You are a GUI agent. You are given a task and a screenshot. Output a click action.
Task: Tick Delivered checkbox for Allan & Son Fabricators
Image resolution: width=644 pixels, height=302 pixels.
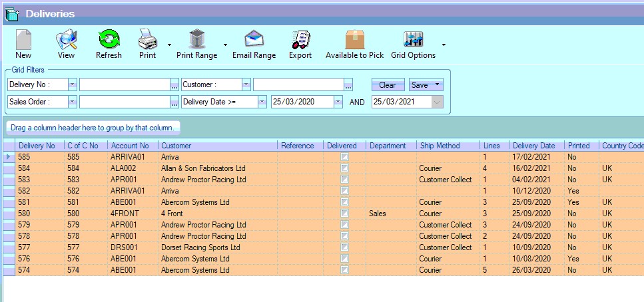click(344, 168)
